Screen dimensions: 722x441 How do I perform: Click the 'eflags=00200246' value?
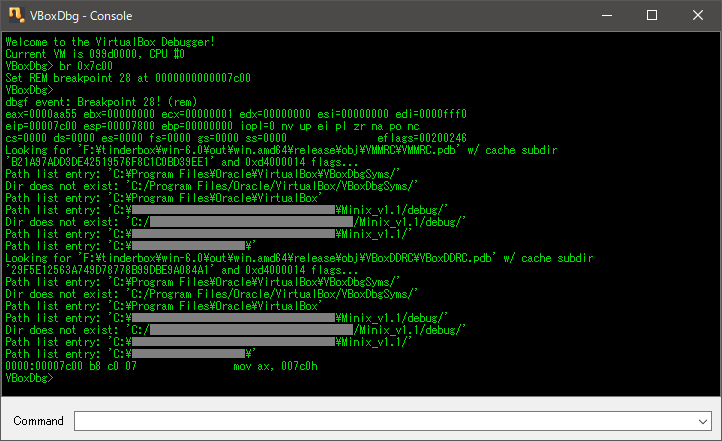coord(422,138)
